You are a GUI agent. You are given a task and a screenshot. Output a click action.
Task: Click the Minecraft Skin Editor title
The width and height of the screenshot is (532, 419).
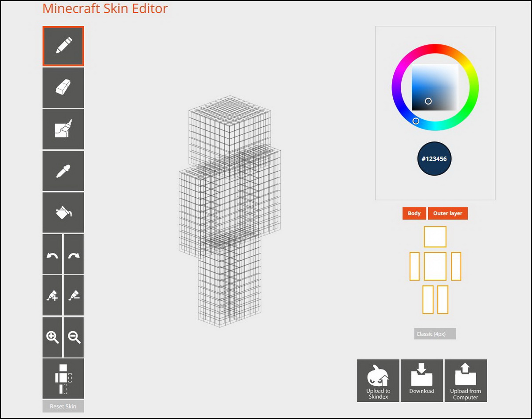click(x=105, y=8)
